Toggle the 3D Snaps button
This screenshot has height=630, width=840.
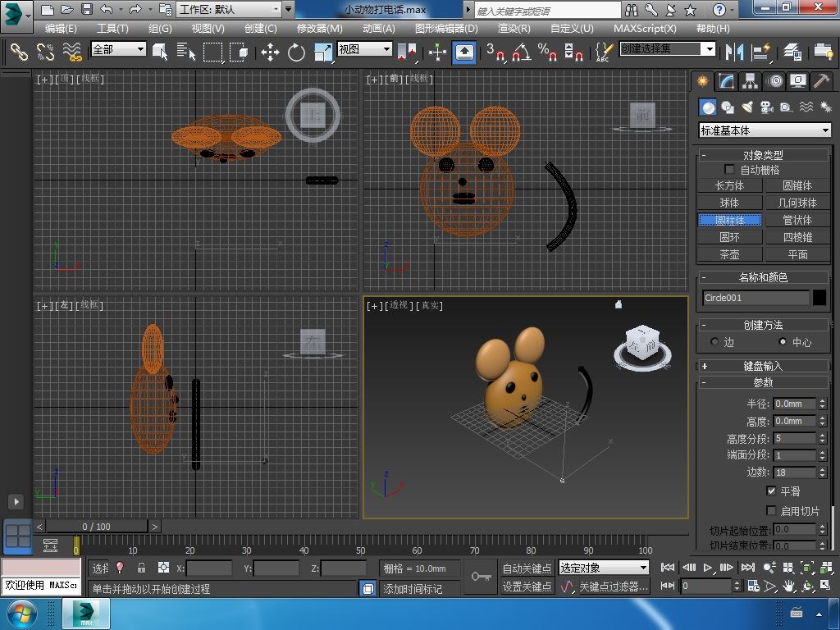click(x=495, y=52)
